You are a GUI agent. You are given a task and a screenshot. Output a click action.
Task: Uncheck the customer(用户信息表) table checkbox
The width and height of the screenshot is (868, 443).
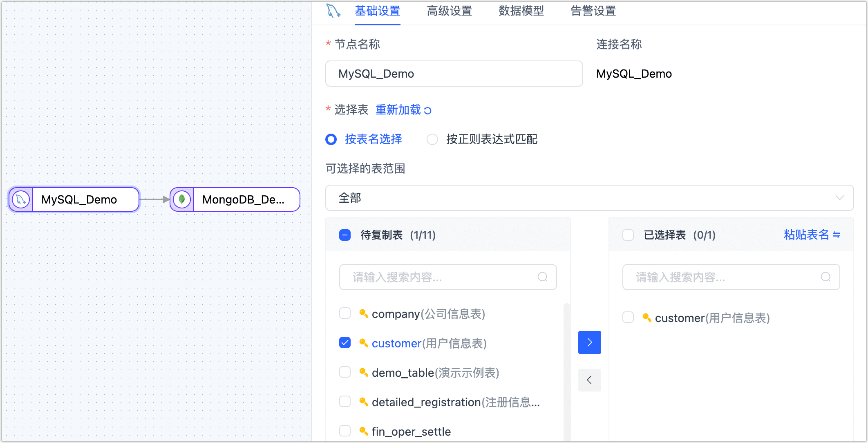click(345, 342)
